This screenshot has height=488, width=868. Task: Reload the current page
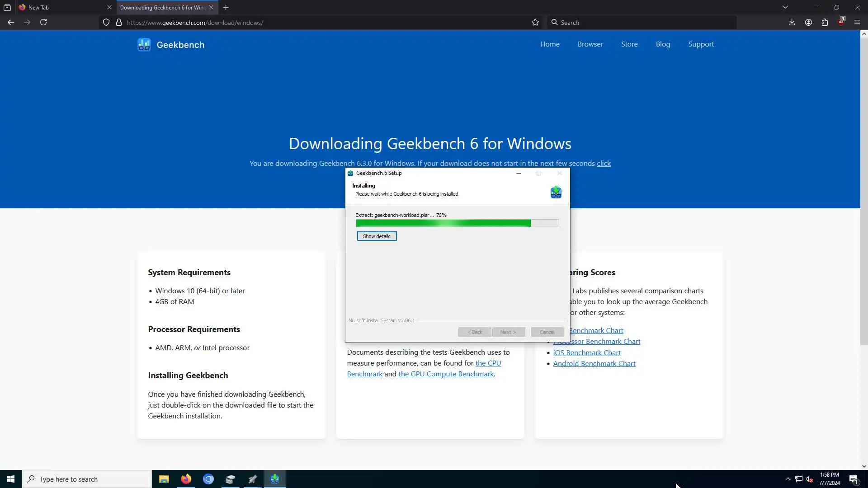[43, 22]
